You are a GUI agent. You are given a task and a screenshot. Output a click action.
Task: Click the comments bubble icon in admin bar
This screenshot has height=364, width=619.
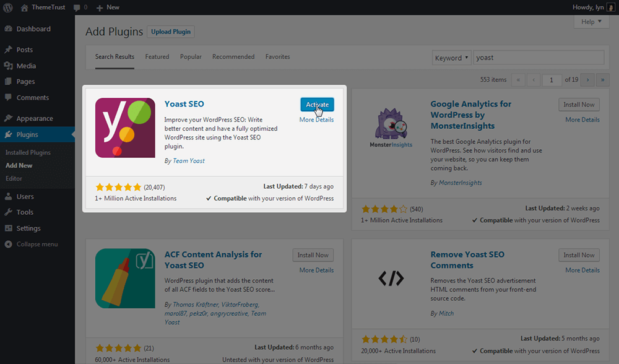tap(77, 7)
